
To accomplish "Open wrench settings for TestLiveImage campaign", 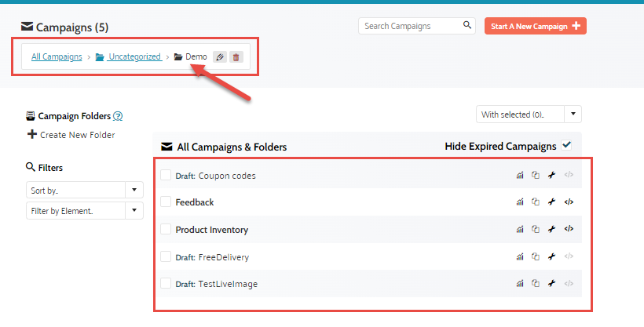I will (552, 284).
